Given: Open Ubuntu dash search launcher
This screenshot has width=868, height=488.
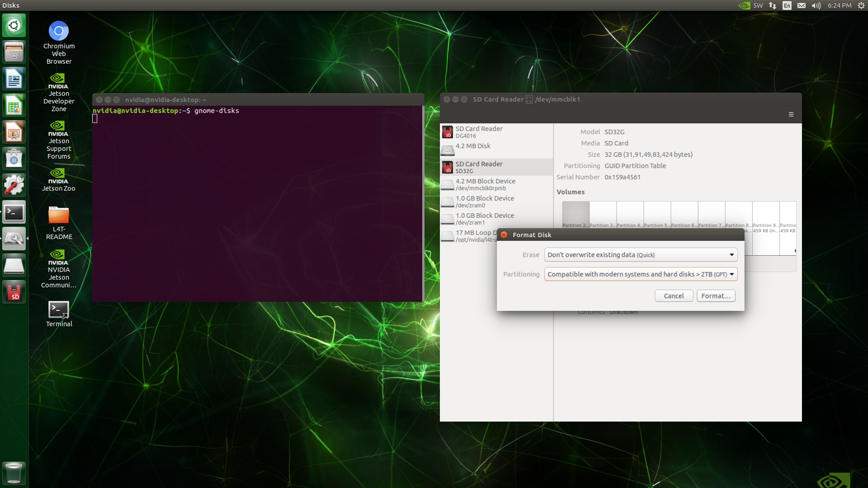Looking at the screenshot, I should click(x=14, y=25).
